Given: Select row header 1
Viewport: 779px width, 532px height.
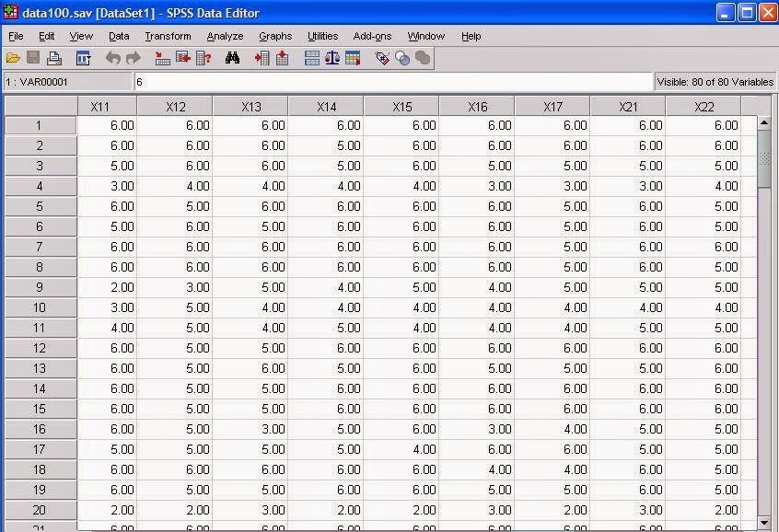Looking at the screenshot, I should pos(41,126).
